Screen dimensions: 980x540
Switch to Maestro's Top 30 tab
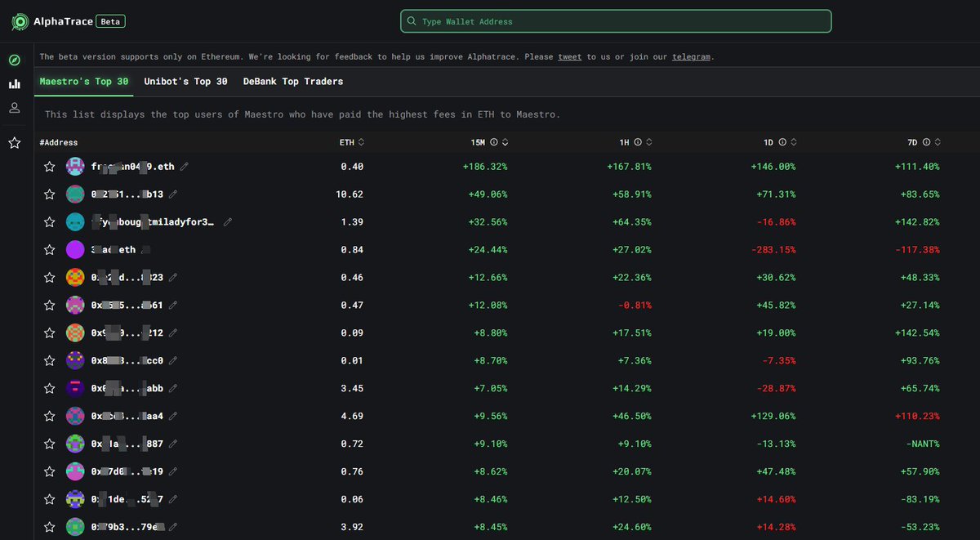point(84,82)
